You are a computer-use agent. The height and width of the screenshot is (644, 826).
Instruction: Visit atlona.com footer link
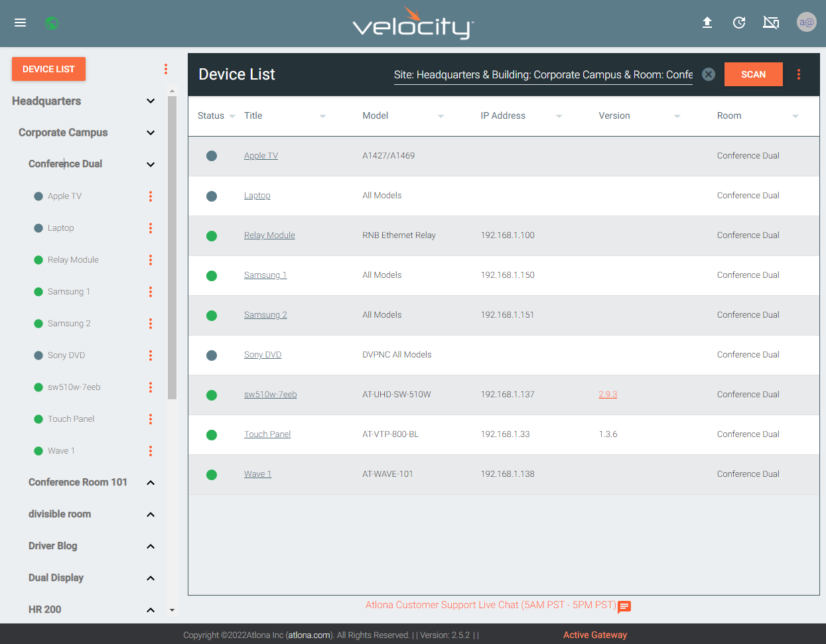pos(309,635)
